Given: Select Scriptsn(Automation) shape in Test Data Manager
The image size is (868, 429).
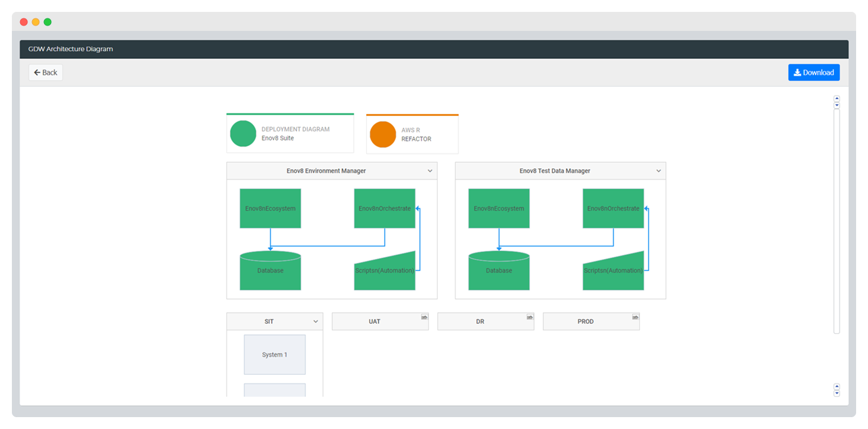Looking at the screenshot, I should (x=613, y=271).
